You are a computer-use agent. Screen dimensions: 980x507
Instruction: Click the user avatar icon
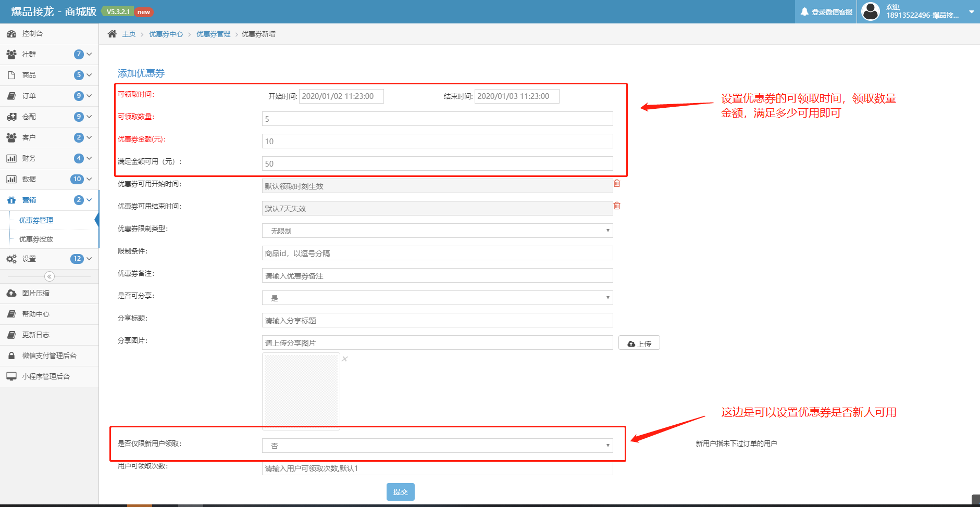click(x=871, y=11)
